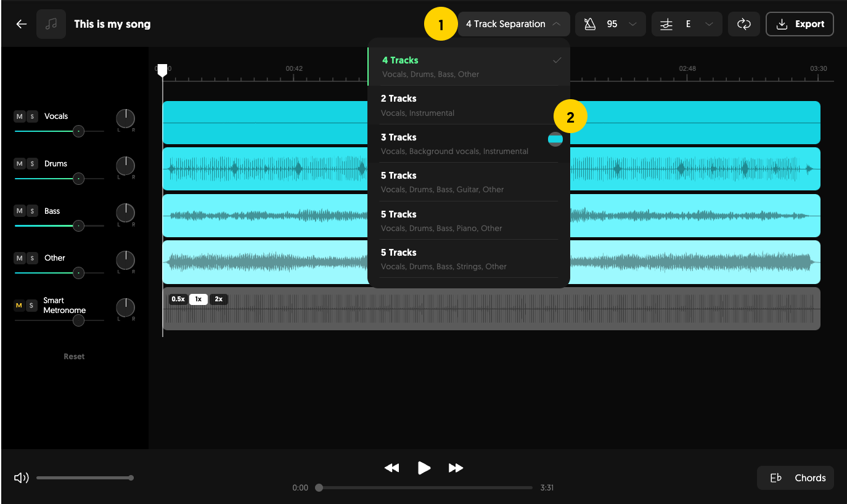
Task: Click the 02:48 mark on the ruler
Action: (x=687, y=68)
